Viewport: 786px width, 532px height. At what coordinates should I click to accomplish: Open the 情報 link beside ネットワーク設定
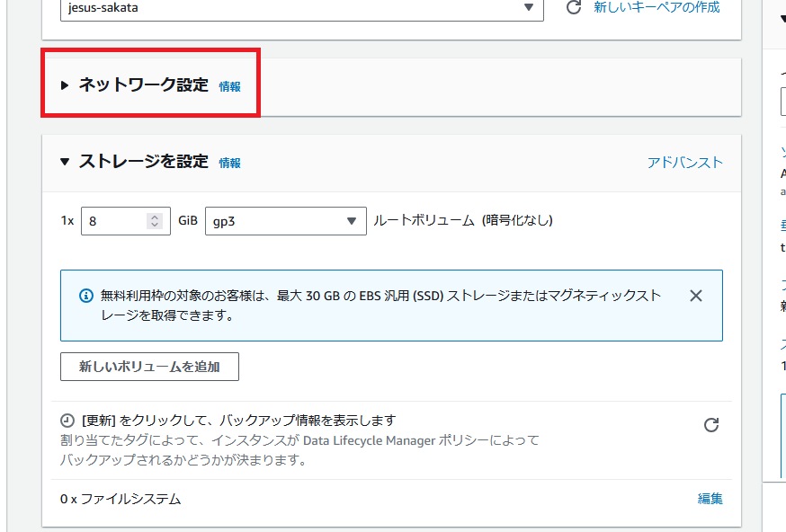tap(229, 86)
